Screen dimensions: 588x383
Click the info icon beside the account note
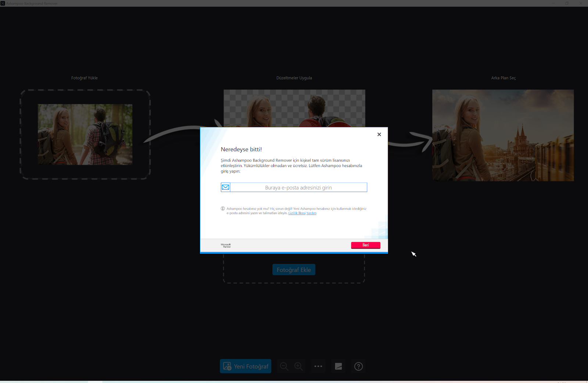click(x=223, y=209)
